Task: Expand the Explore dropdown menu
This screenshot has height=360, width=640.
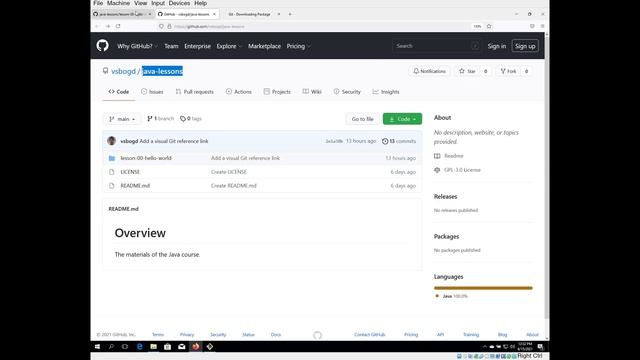Action: (x=229, y=46)
